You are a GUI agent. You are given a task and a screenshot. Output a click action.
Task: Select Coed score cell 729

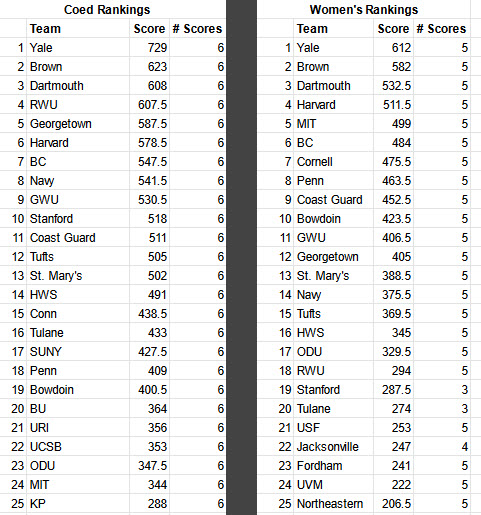[149, 47]
